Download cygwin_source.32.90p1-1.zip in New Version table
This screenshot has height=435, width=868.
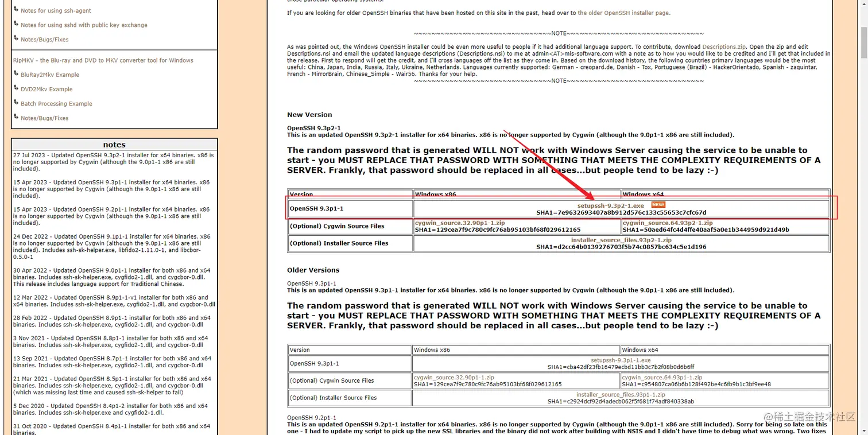point(460,223)
